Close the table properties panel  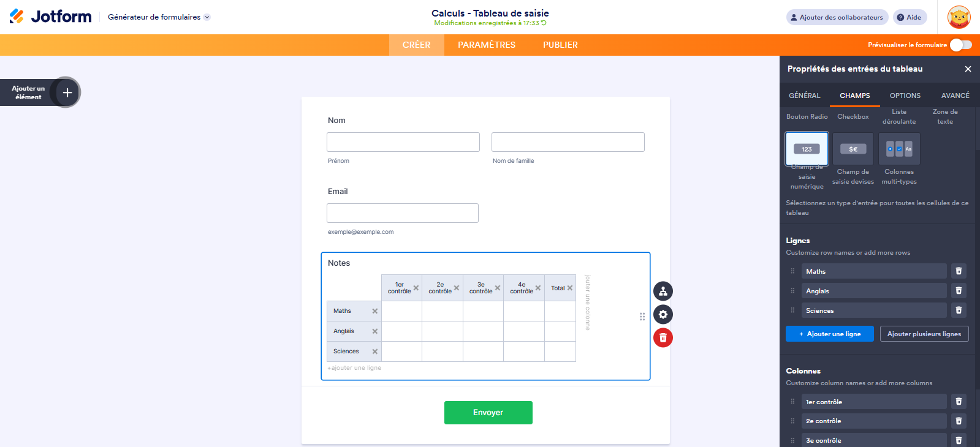968,69
